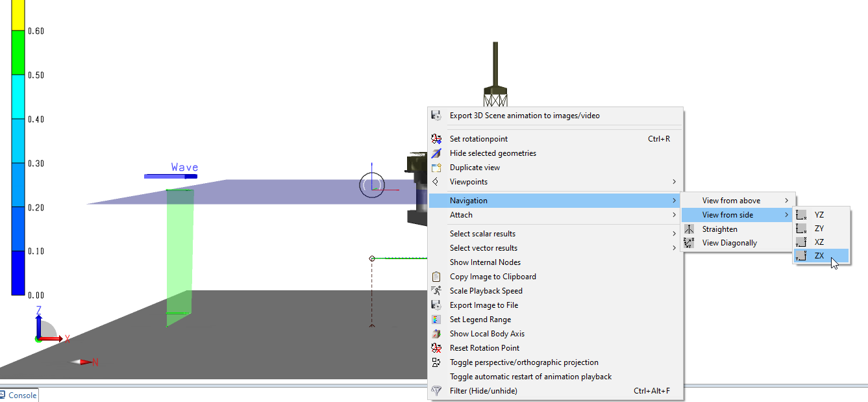Toggle perspective/orthographic projection

tap(523, 362)
